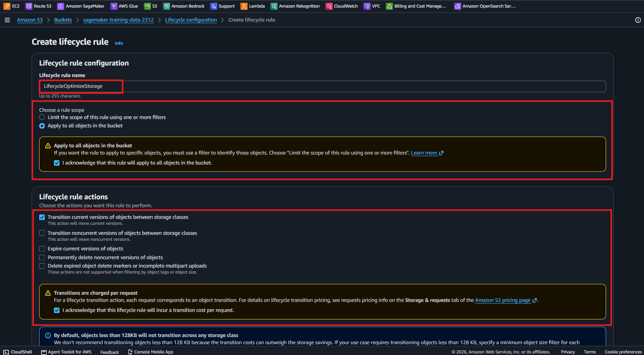Open sagemaker-training-data-2312 bucket breadcrumb
The width and height of the screenshot is (644, 355).
[x=119, y=20]
